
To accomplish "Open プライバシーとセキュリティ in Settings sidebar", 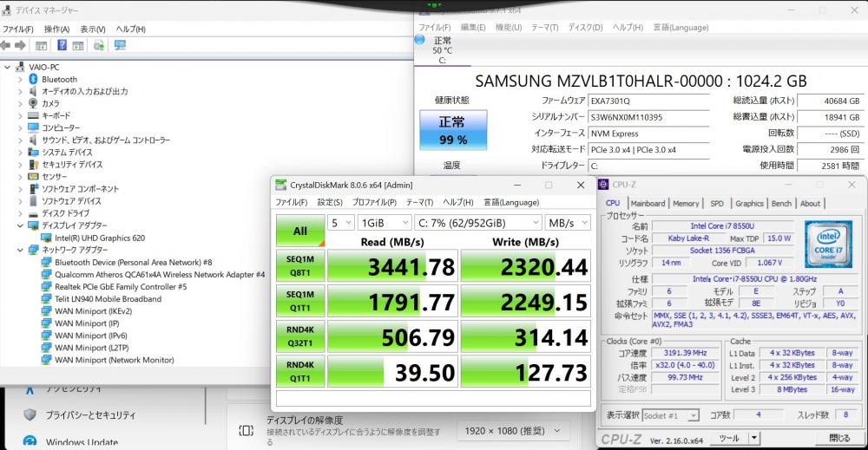I will pos(90,414).
